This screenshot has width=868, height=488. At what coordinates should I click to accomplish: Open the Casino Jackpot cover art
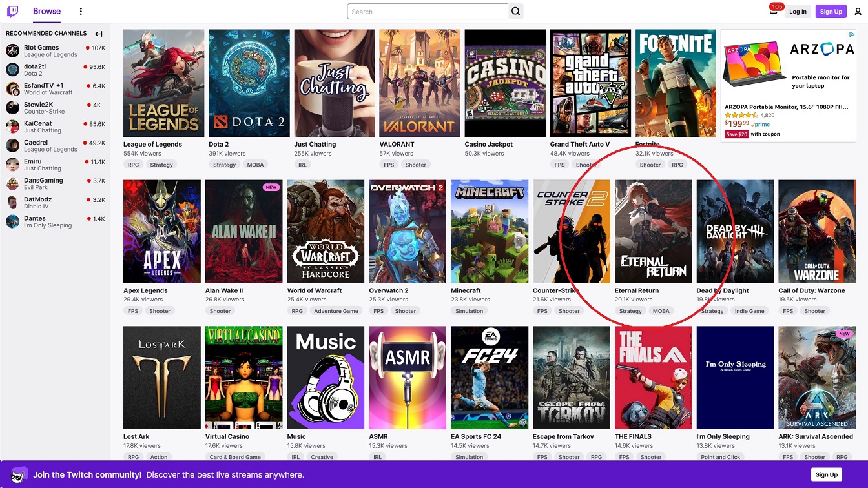pyautogui.click(x=505, y=83)
